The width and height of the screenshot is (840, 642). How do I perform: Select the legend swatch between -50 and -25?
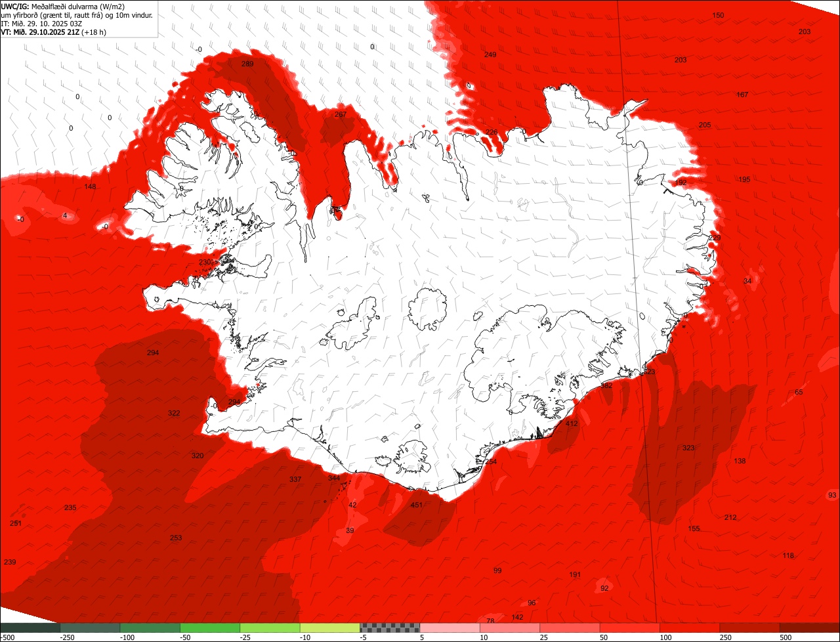(x=210, y=628)
